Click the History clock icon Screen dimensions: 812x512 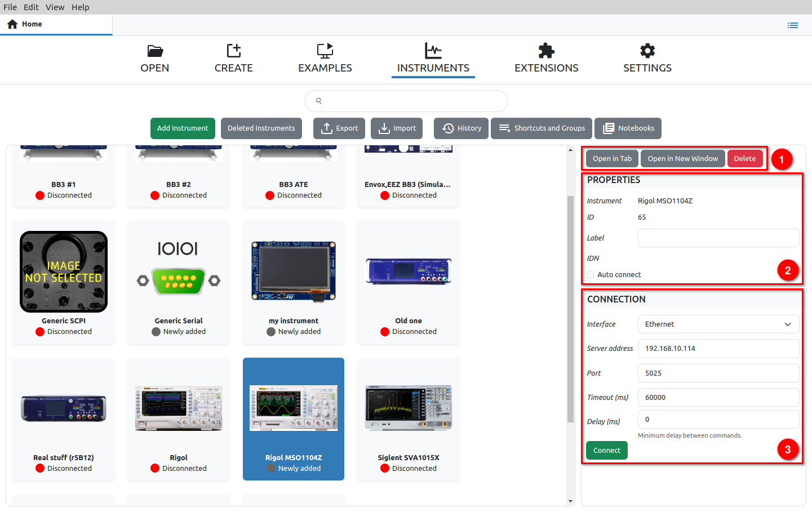click(448, 128)
